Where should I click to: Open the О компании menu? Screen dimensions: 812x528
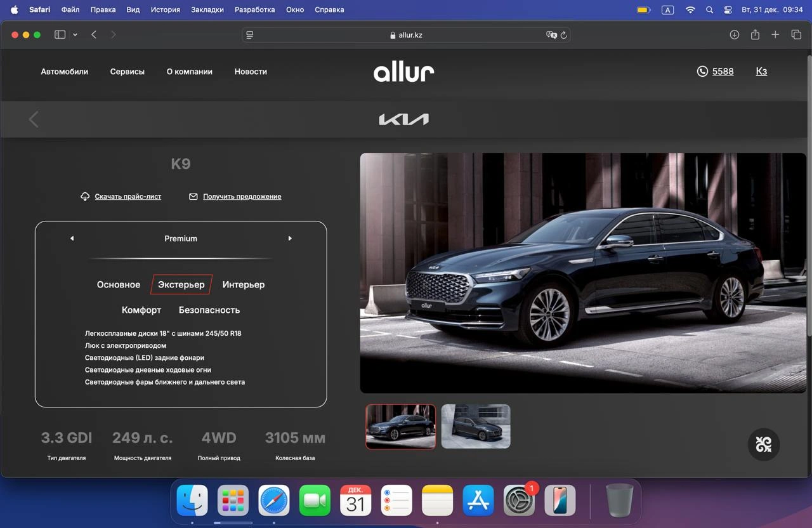(x=190, y=72)
